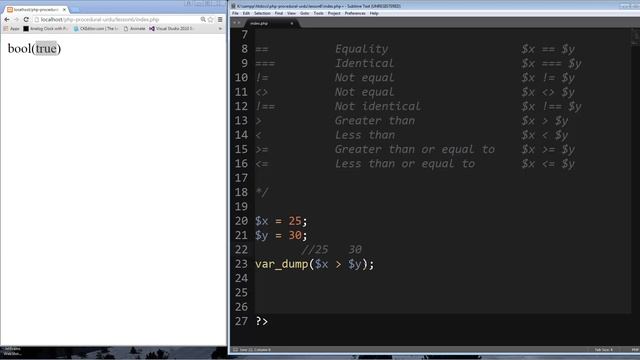The image size is (640, 360).
Task: Place cursor on '$y = 30;' line
Action: [x=281, y=235]
